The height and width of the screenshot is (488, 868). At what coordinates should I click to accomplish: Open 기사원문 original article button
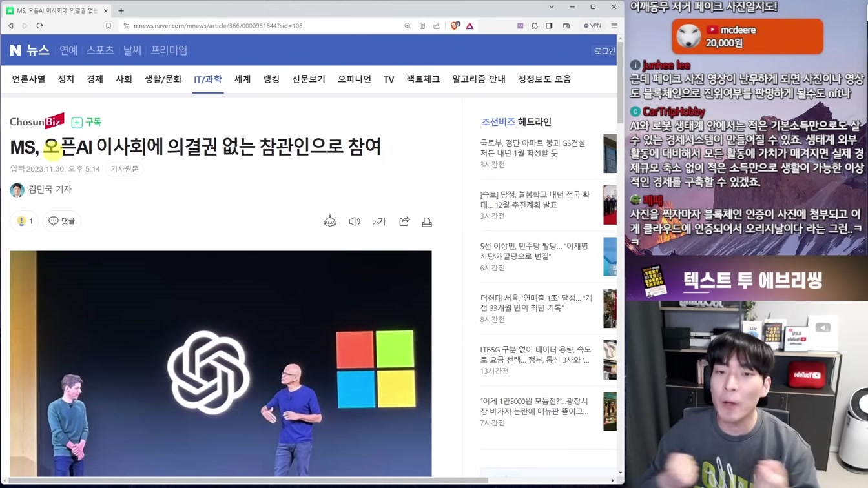(125, 169)
